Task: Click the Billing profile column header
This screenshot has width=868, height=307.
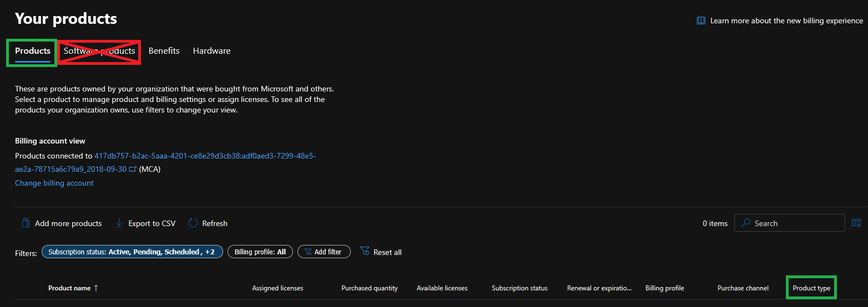Action: (665, 288)
